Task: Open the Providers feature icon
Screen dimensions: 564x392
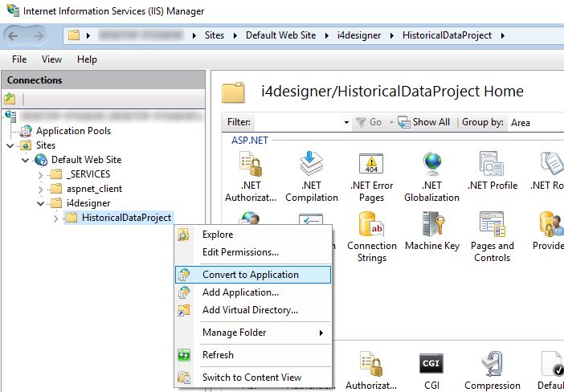Action: (551, 224)
